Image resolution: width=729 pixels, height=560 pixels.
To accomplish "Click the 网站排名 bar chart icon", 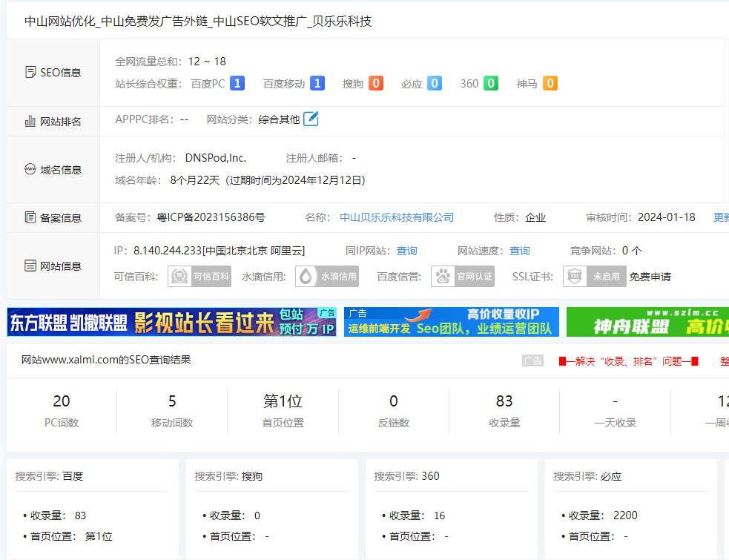I will (30, 122).
